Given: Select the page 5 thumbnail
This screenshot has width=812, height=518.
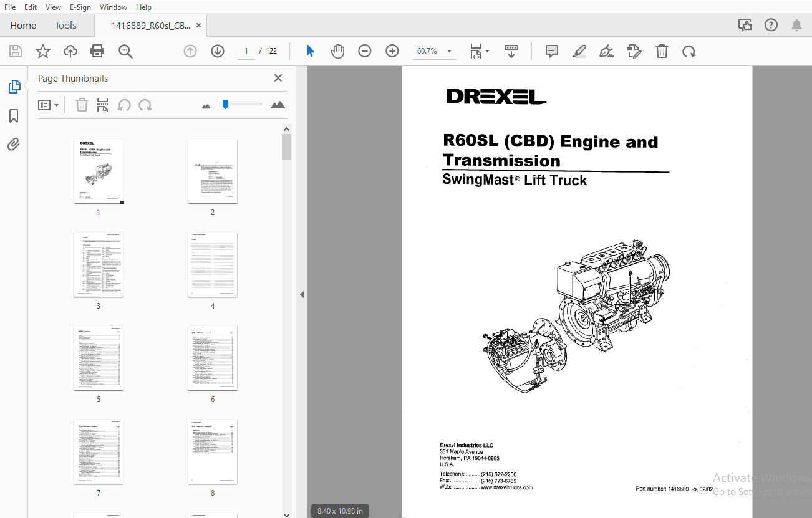Looking at the screenshot, I should 99,358.
